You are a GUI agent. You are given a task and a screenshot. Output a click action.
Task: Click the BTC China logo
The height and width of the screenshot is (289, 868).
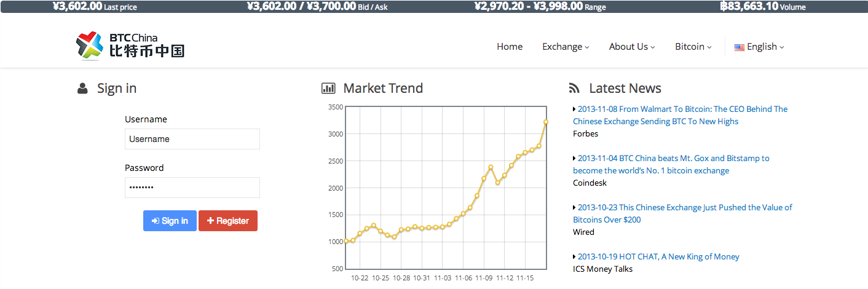pos(130,46)
